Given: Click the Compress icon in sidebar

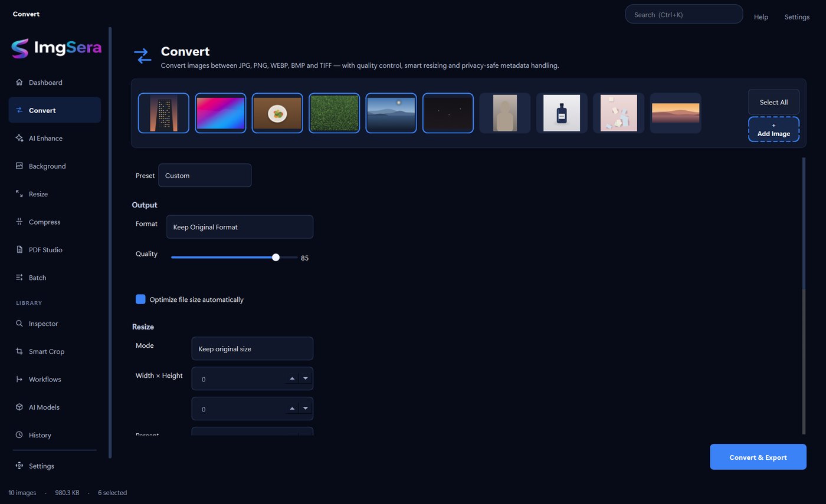Looking at the screenshot, I should pos(19,222).
